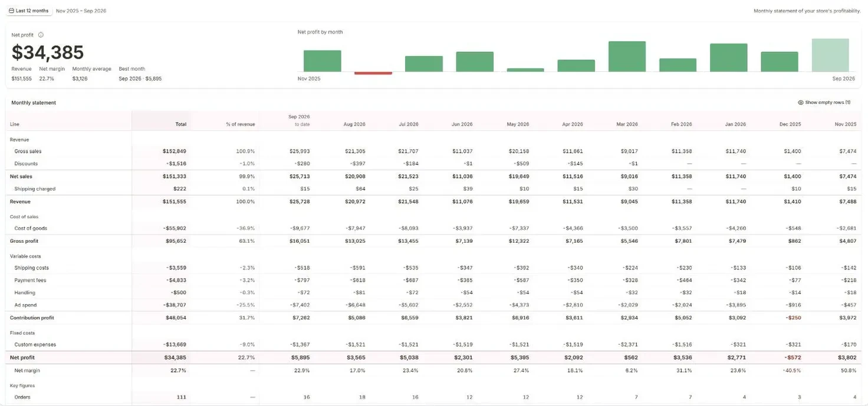Click Ad spend total -$38,707
Viewport: 868px width, 406px height.
pos(175,305)
